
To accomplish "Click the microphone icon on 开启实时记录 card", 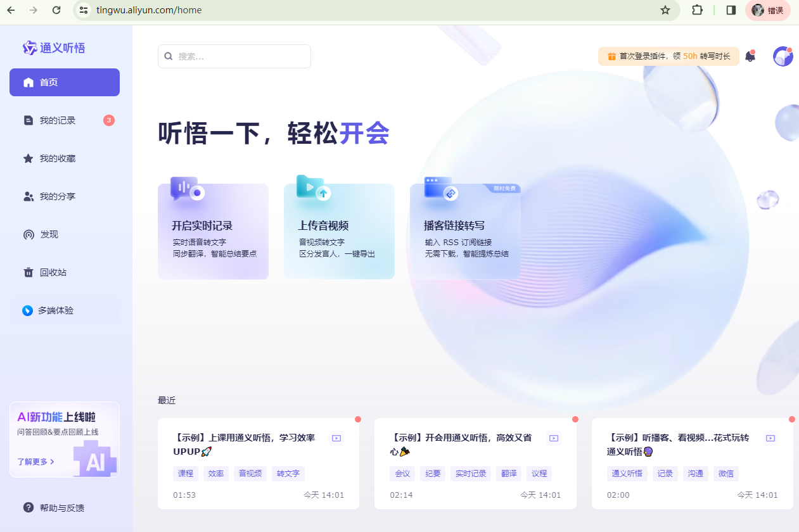I will [x=188, y=189].
